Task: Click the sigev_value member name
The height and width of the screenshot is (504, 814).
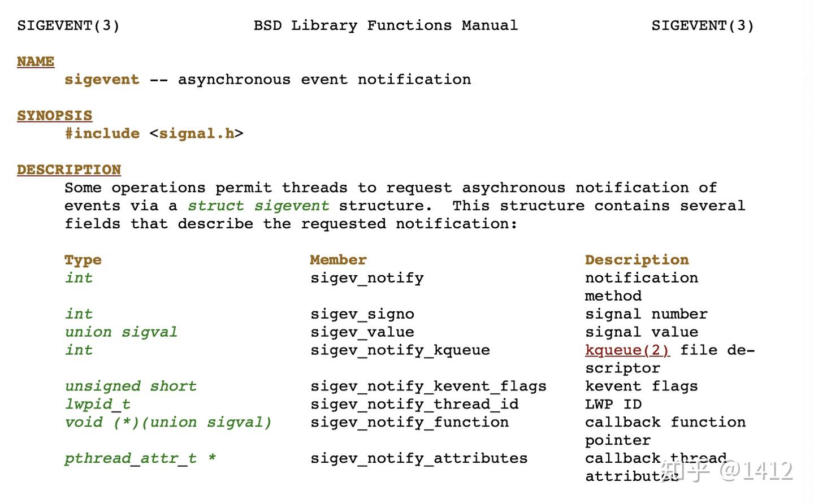Action: point(362,332)
